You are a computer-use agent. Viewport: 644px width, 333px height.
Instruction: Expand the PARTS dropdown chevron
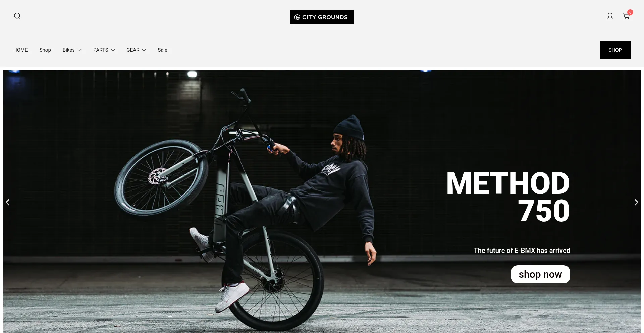(113, 50)
